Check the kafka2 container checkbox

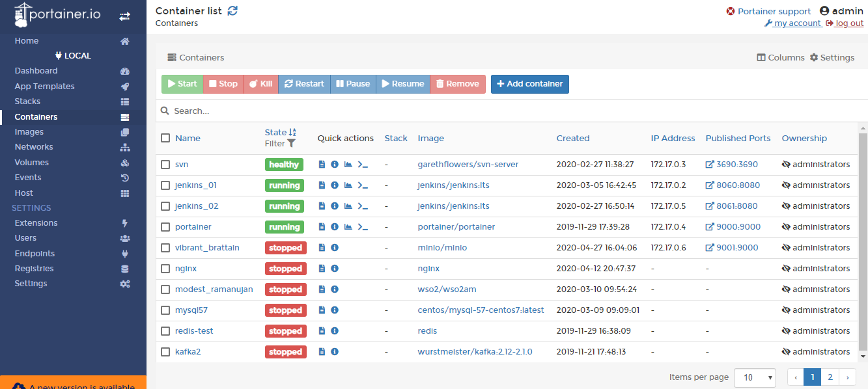coord(165,352)
